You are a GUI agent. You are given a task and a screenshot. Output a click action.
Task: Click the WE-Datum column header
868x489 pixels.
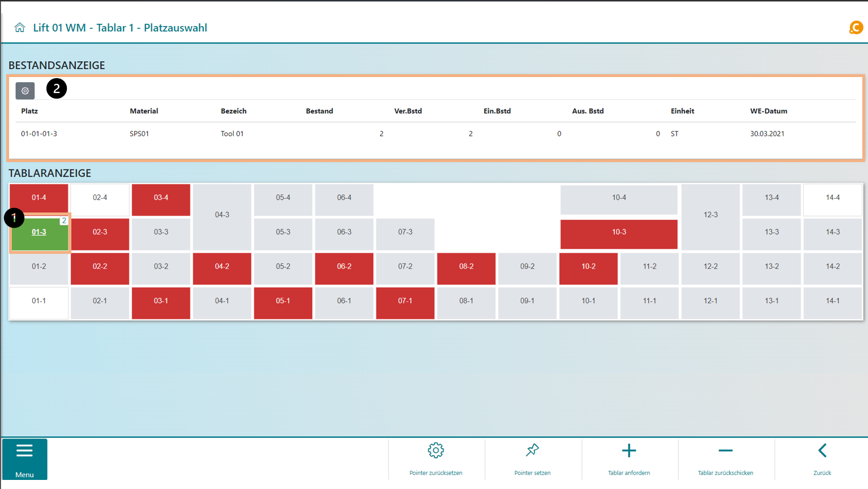click(x=768, y=112)
